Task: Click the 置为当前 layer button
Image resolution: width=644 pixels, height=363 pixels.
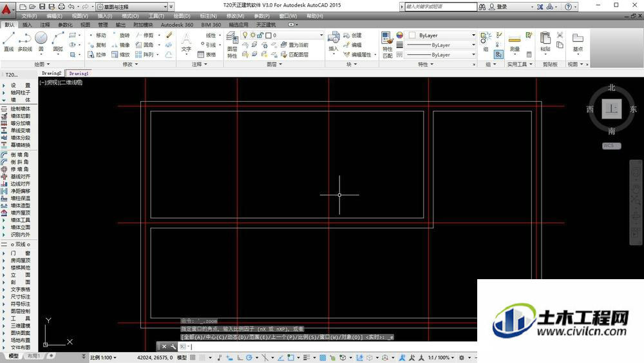Action: pyautogui.click(x=294, y=44)
